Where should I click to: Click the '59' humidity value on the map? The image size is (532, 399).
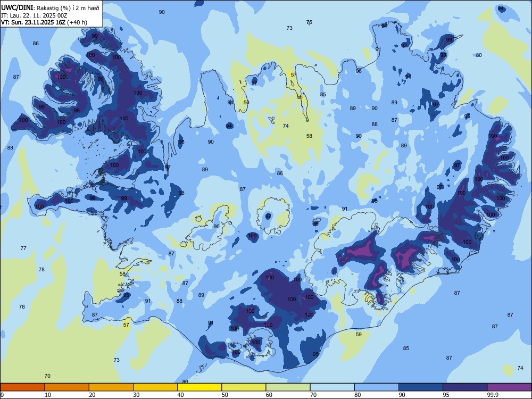pos(359,335)
